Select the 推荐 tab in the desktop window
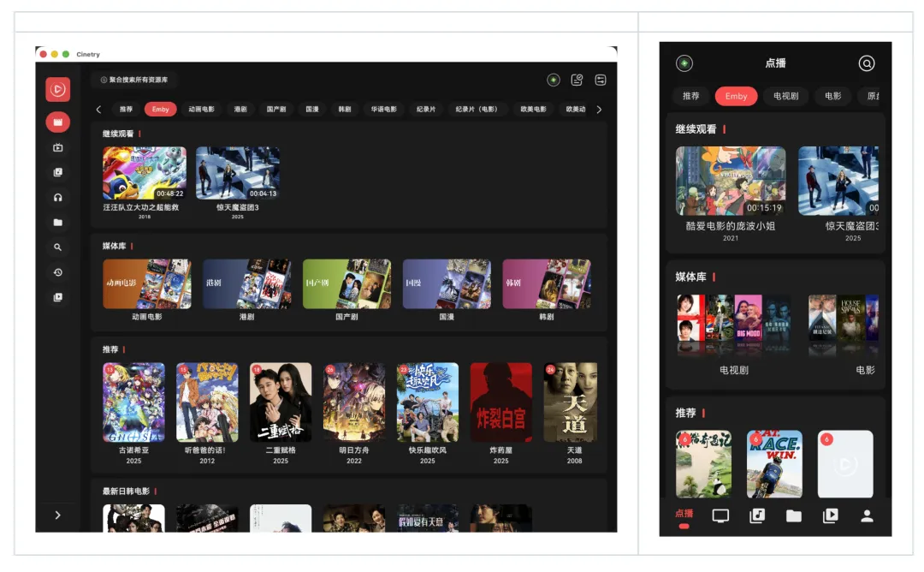The width and height of the screenshot is (924, 572). [x=126, y=109]
